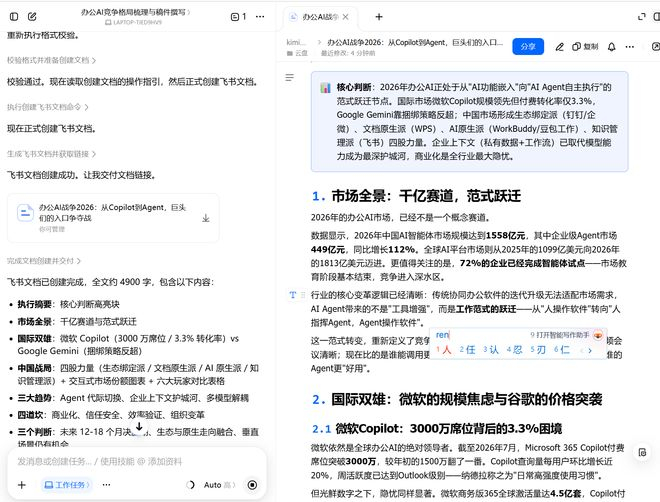The width and height of the screenshot is (660, 502).
Task: Click the Sogou input method logo icon
Action: tap(598, 335)
